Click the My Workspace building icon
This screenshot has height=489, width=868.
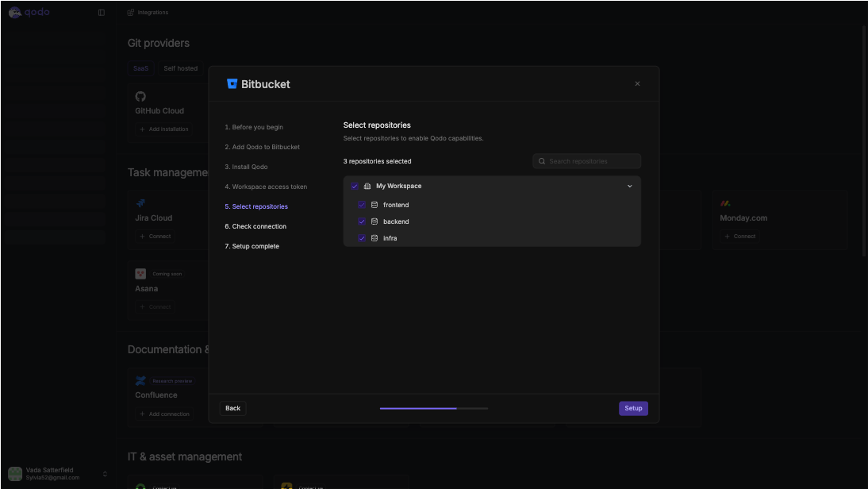coord(367,186)
